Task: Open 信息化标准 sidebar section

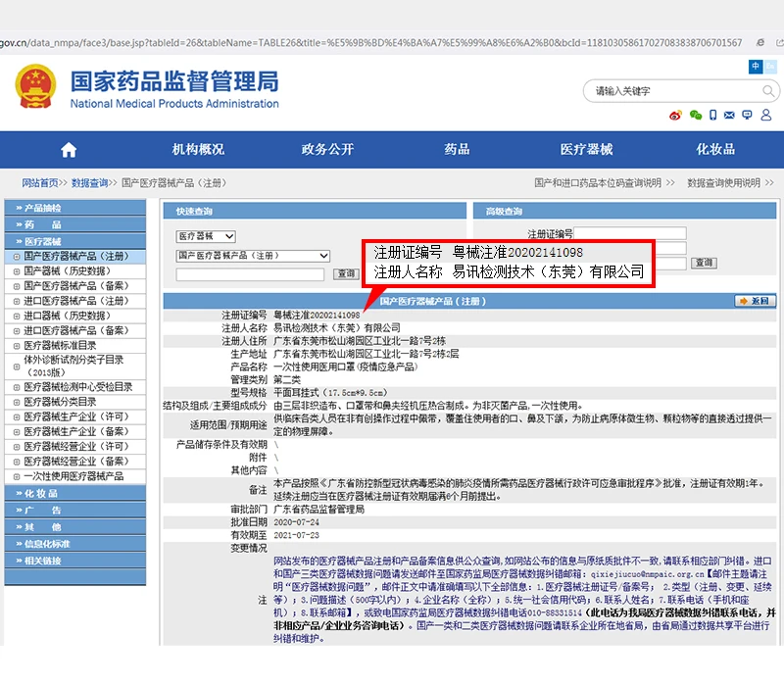Action: (75, 544)
